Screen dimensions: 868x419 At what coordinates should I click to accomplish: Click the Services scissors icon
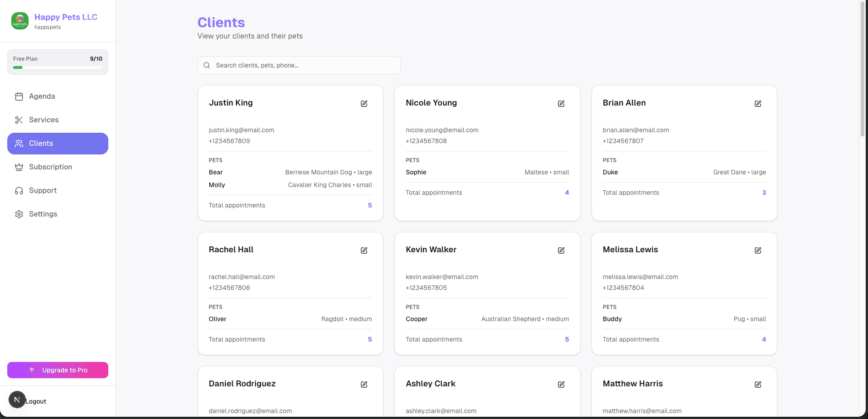(x=19, y=120)
